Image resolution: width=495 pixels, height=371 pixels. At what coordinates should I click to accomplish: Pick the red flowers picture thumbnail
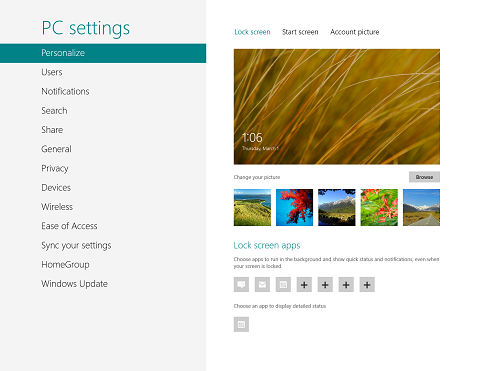coord(379,207)
